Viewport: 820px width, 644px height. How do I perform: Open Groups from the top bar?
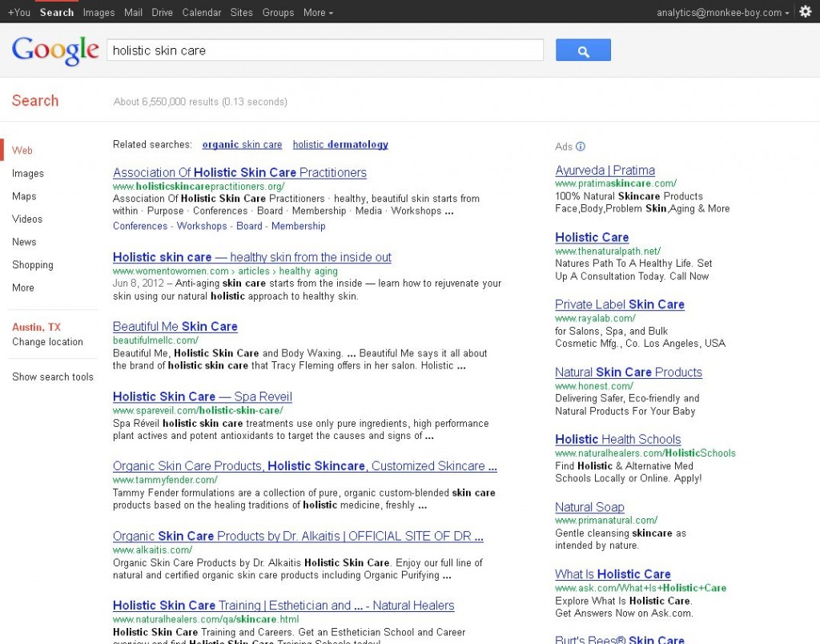point(278,12)
